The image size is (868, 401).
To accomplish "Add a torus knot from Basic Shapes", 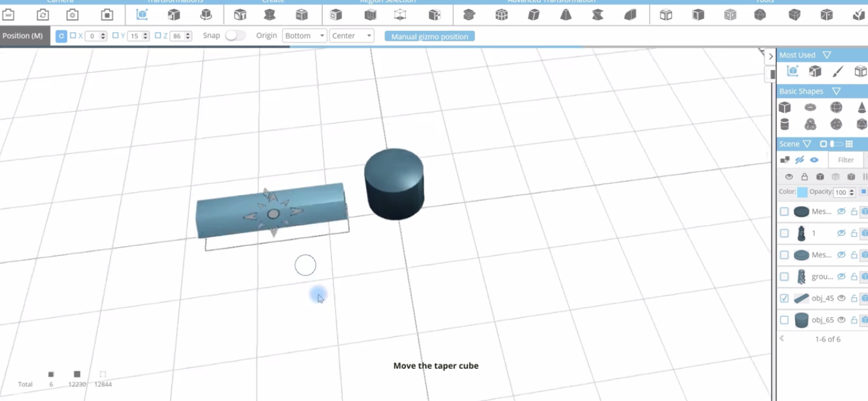I will click(x=810, y=124).
